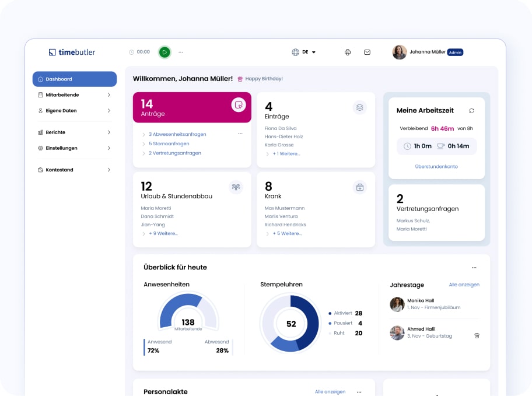Viewport: 532px width, 396px height.
Task: Select Dashboard in the sidebar
Action: pyautogui.click(x=75, y=79)
